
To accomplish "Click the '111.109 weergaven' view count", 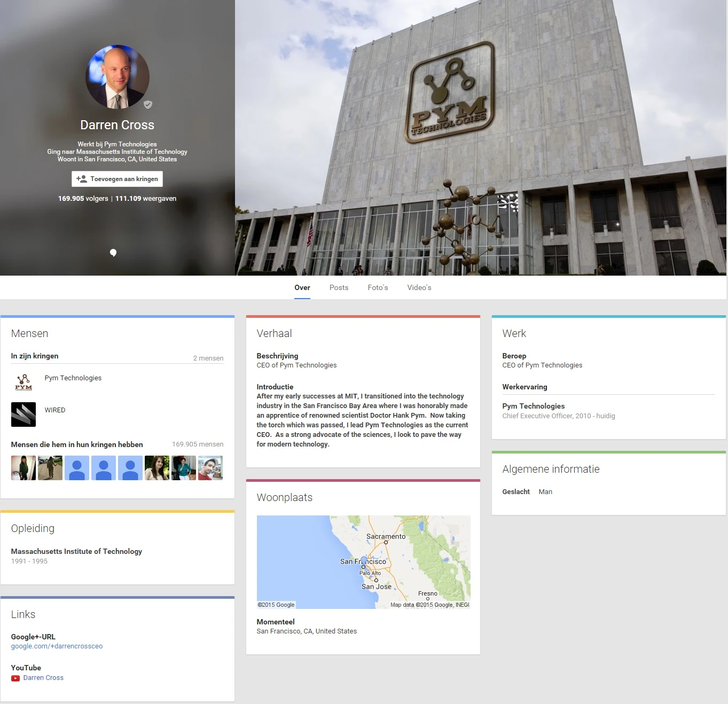I will point(146,199).
